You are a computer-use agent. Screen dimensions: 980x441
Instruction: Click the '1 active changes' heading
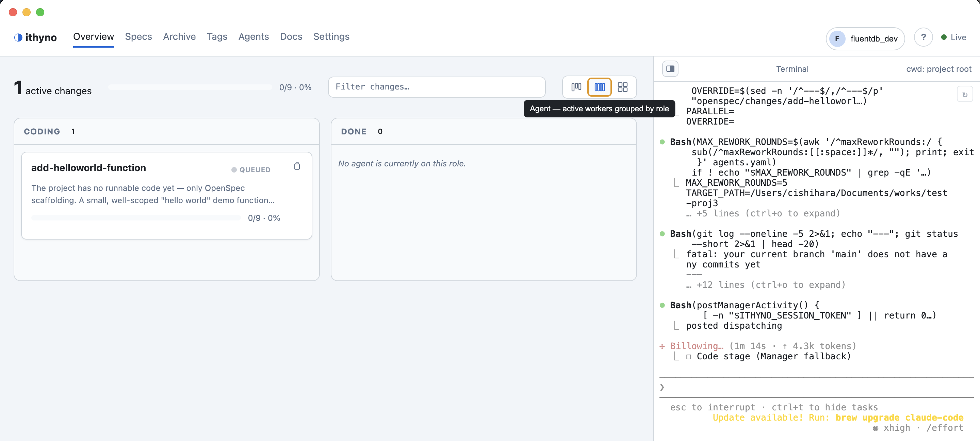coord(52,88)
